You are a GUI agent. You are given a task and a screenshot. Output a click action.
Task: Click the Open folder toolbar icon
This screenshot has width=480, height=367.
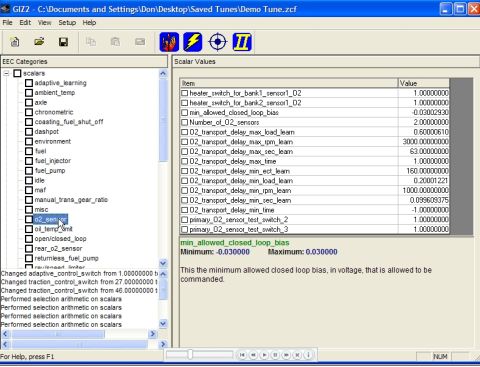pos(39,42)
